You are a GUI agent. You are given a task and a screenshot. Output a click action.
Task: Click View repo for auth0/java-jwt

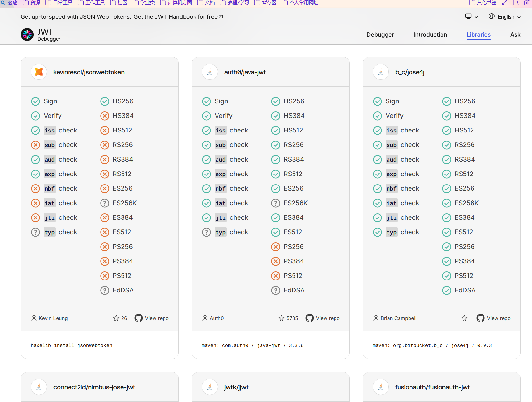(327, 318)
